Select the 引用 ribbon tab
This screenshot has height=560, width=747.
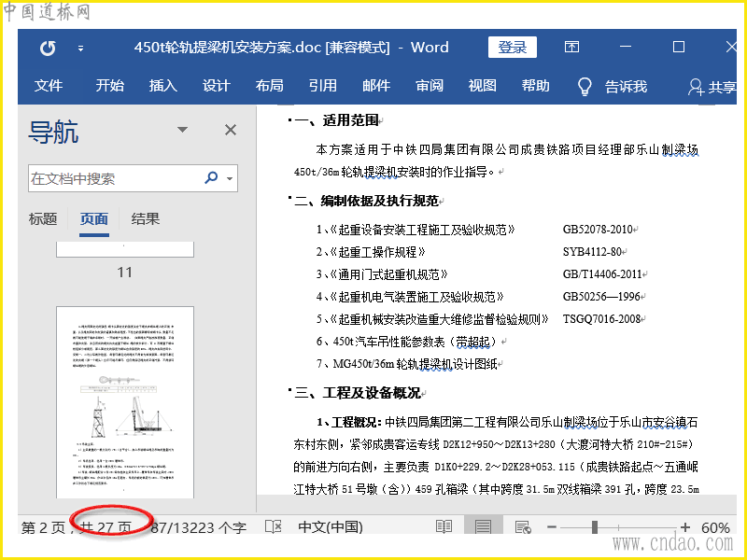pyautogui.click(x=322, y=86)
